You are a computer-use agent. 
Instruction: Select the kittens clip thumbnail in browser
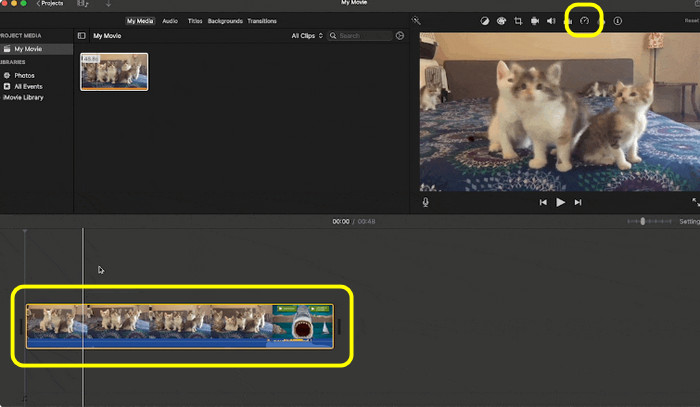(114, 71)
